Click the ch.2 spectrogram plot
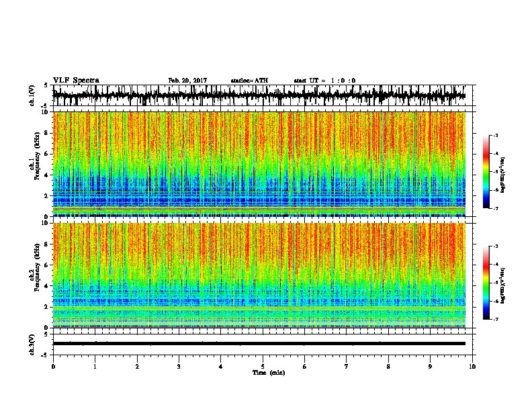This screenshot has width=532, height=411. (259, 275)
